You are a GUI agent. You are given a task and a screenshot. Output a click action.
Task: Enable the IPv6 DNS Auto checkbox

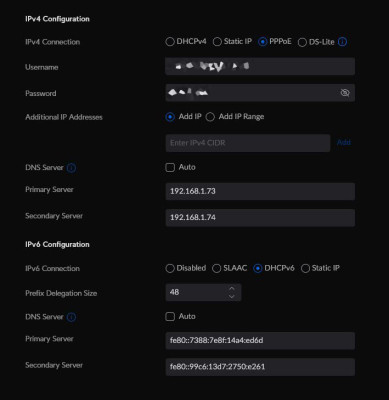coord(170,317)
